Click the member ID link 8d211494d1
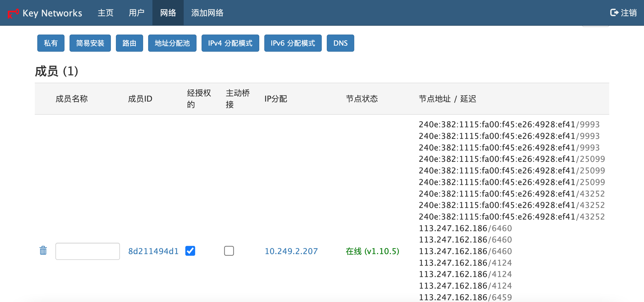The image size is (644, 302). click(154, 251)
